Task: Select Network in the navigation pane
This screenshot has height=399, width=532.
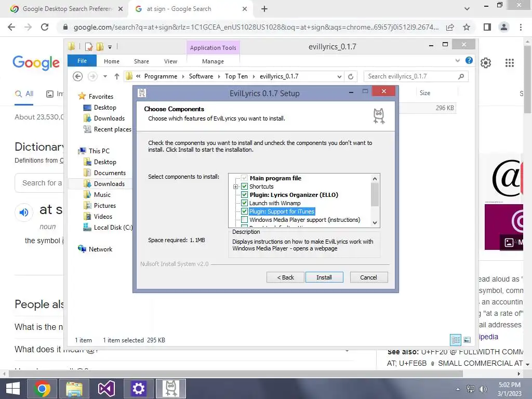Action: 100,249
